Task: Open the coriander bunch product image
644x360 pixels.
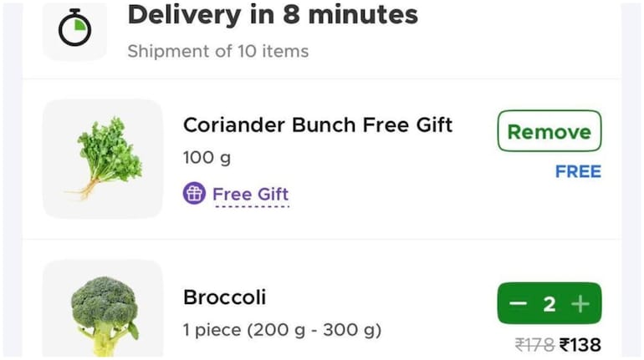Action: point(103,159)
